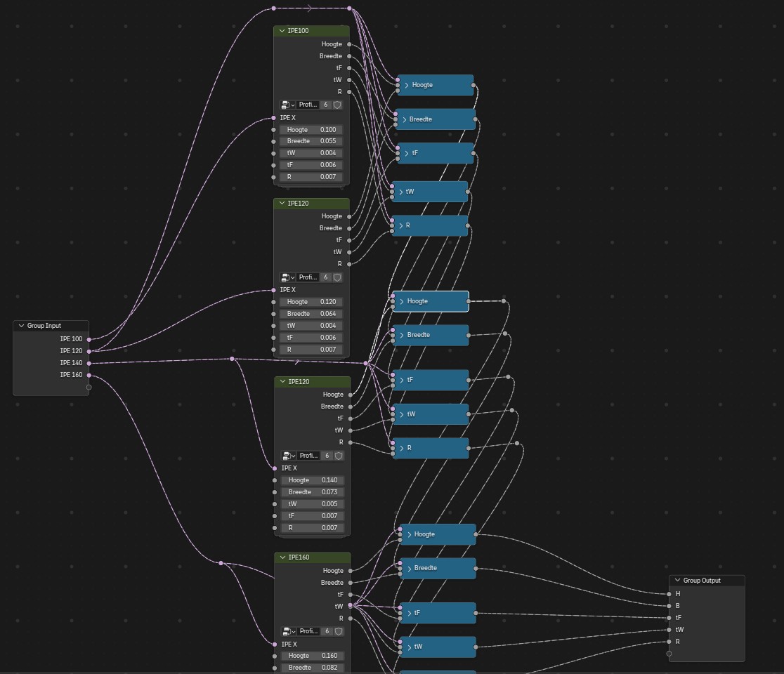Click R output socket of IPE100 node
The image size is (784, 674).
click(x=349, y=92)
